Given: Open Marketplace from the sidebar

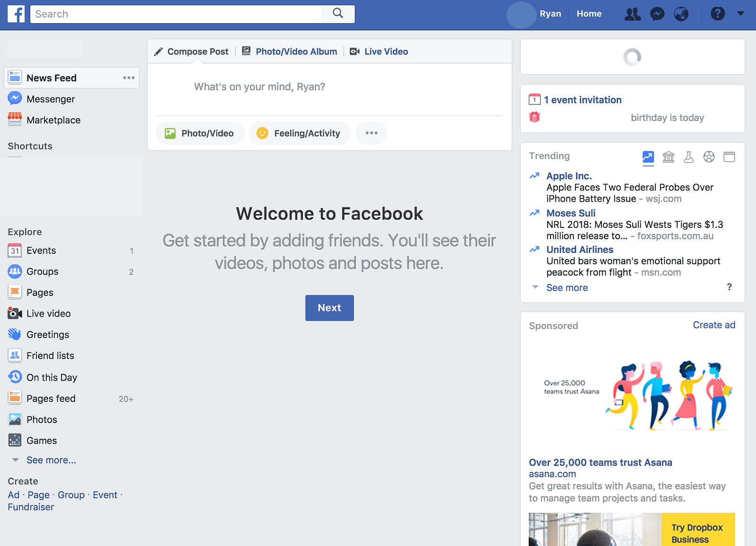Looking at the screenshot, I should 53,120.
